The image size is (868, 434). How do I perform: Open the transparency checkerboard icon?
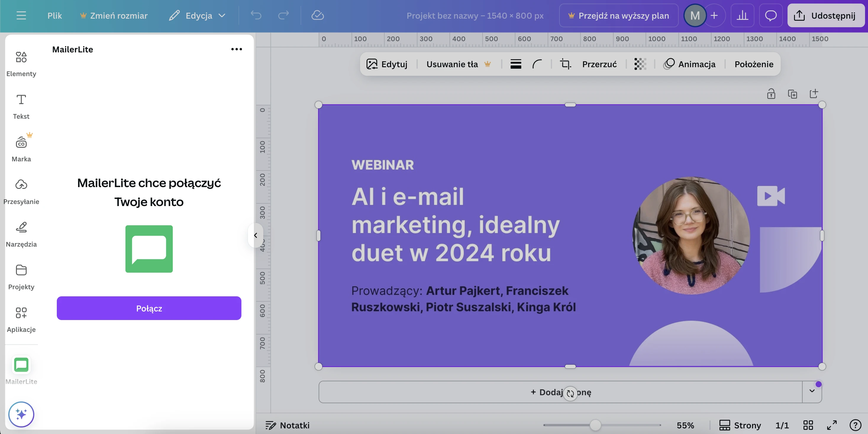coord(640,64)
